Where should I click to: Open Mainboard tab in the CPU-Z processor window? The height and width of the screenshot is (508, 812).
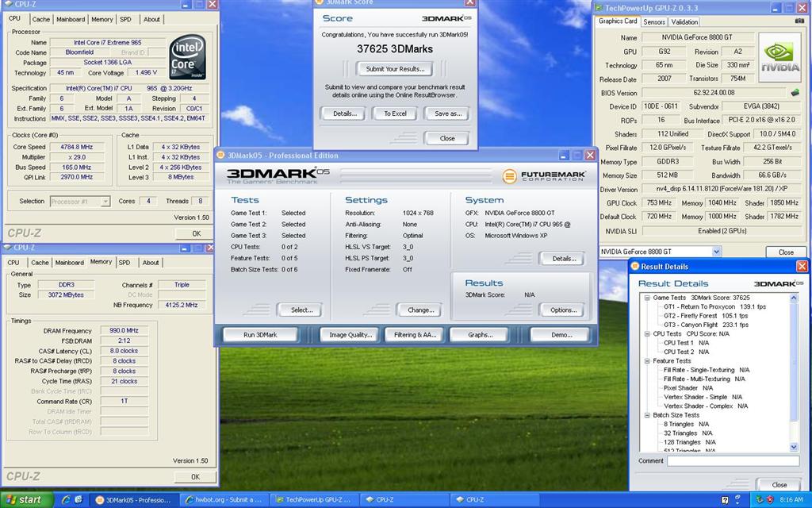(71, 19)
